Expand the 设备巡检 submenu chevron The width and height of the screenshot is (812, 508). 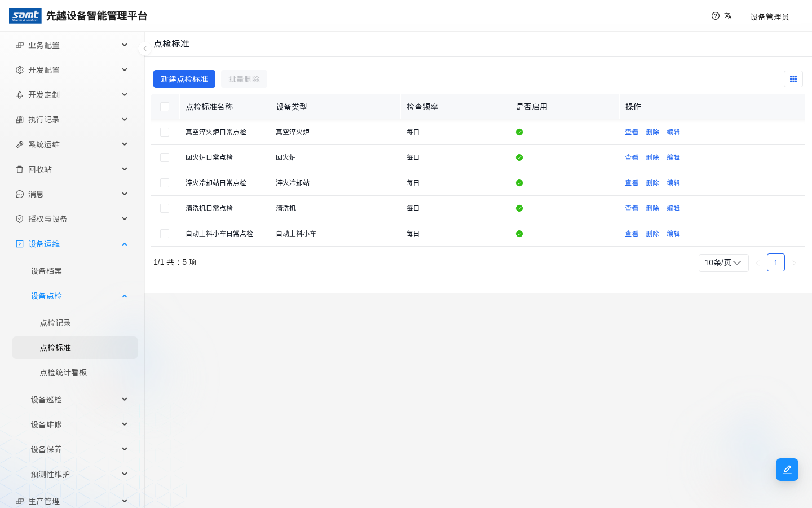(125, 400)
